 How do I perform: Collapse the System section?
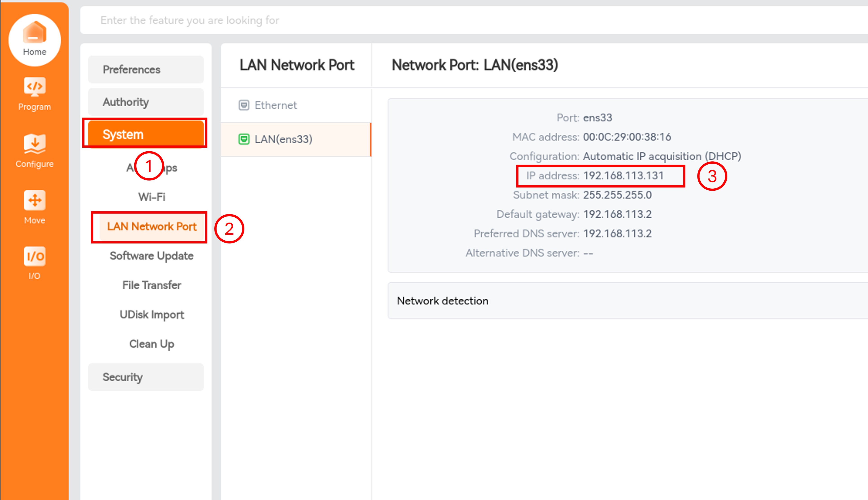click(146, 134)
